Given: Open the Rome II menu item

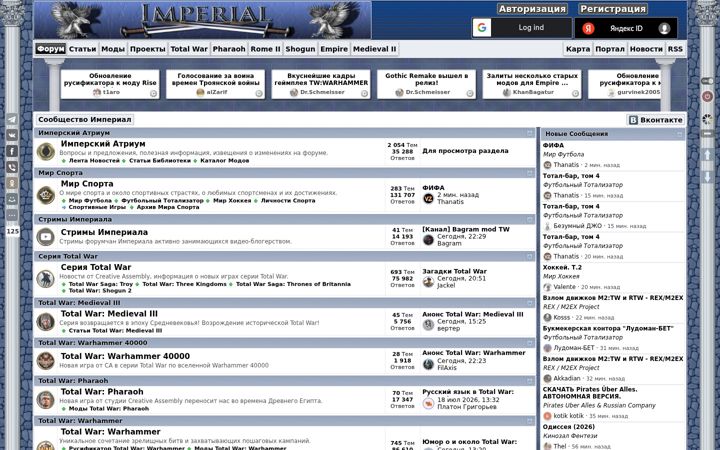Looking at the screenshot, I should pos(265,49).
